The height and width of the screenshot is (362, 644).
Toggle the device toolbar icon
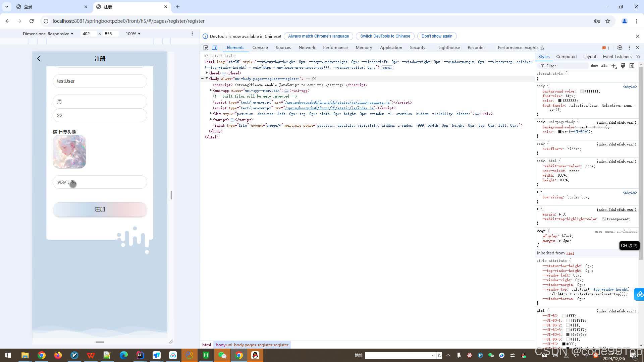coord(215,48)
